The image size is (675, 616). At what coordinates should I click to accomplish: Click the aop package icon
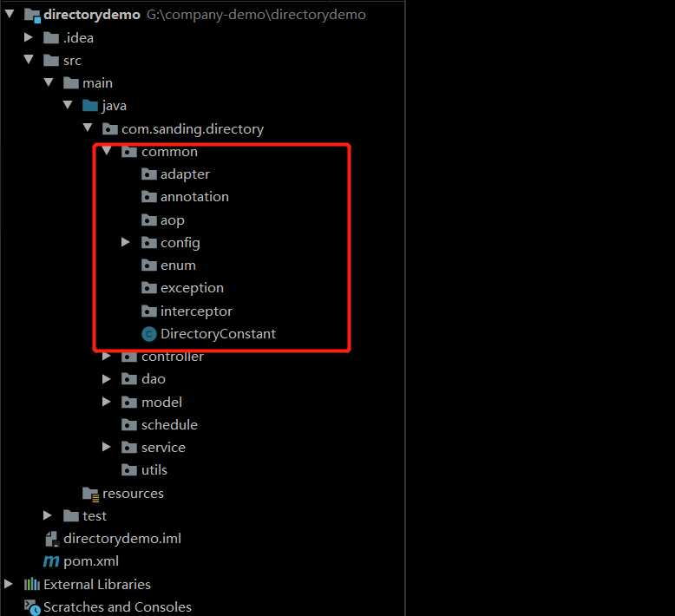click(149, 220)
